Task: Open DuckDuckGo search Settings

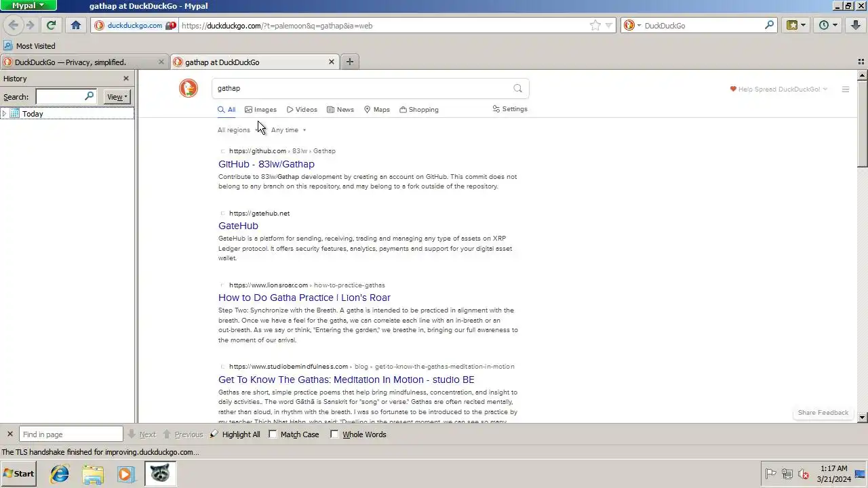Action: tap(510, 109)
